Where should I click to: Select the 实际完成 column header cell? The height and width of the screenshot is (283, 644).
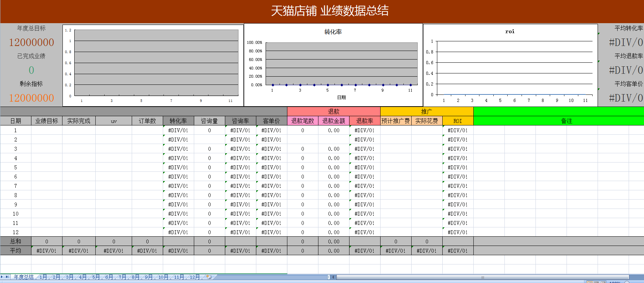79,121
